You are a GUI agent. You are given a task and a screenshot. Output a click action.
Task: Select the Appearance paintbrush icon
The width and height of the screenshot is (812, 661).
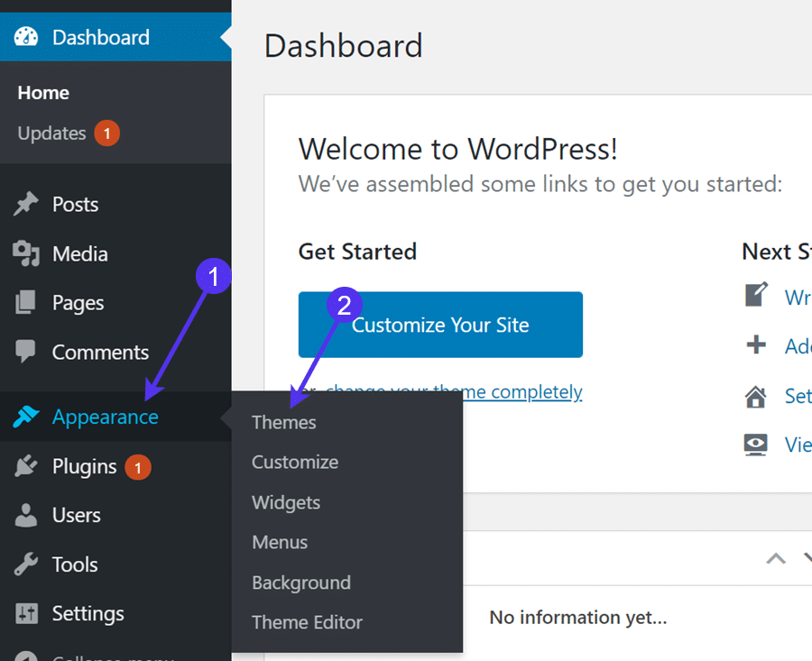coord(25,417)
